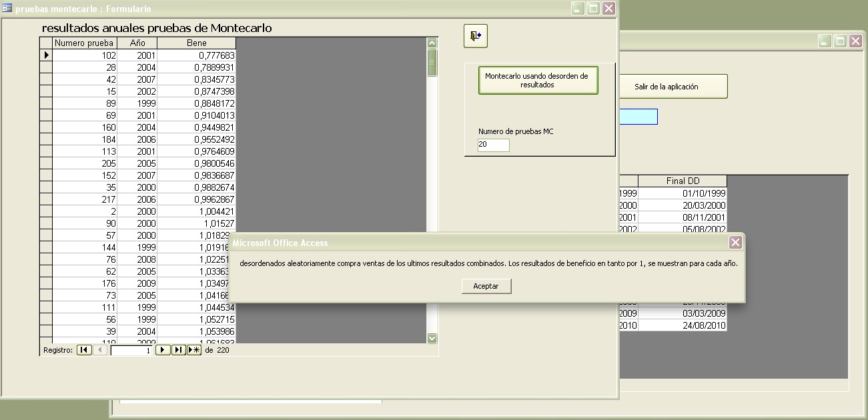Click cell with value 1,004421
This screenshot has width=868, height=420.
(197, 212)
